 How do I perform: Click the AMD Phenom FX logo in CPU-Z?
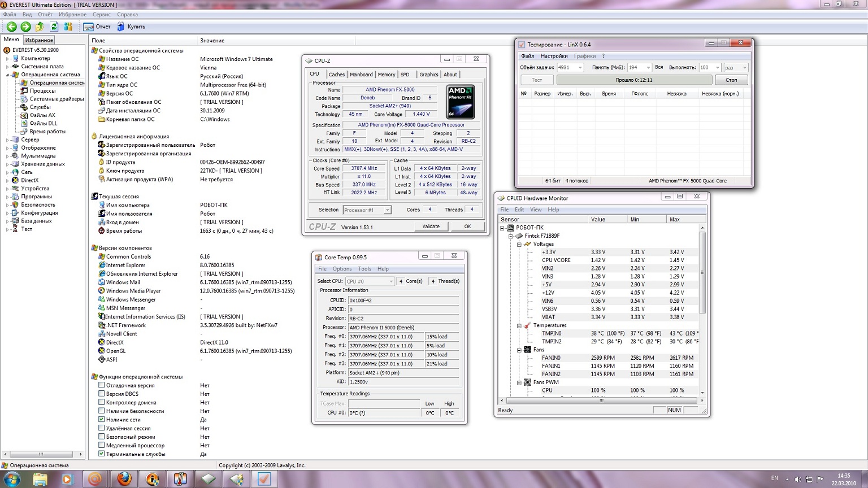pyautogui.click(x=460, y=102)
